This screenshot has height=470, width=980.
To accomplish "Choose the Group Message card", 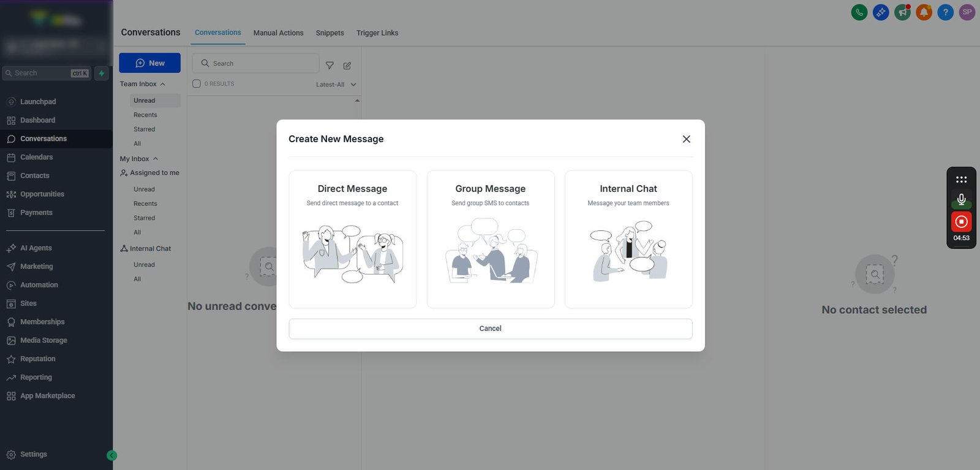I will 491,239.
